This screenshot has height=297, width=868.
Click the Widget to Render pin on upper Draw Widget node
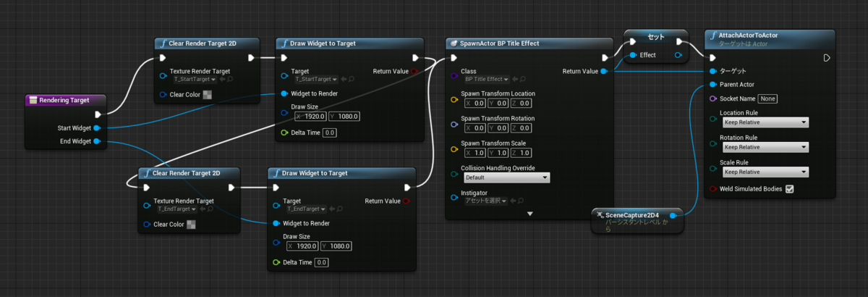point(284,93)
